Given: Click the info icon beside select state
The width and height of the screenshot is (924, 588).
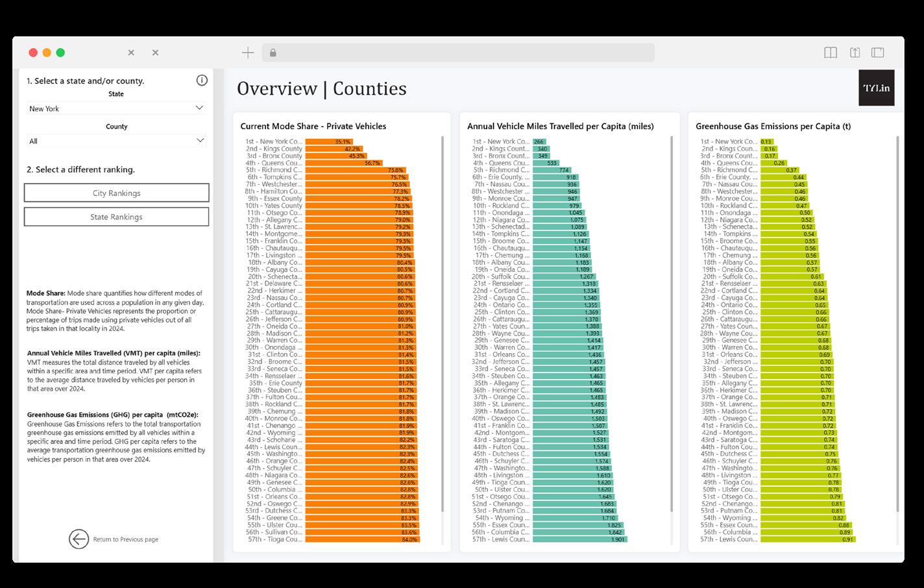Looking at the screenshot, I should point(202,80).
